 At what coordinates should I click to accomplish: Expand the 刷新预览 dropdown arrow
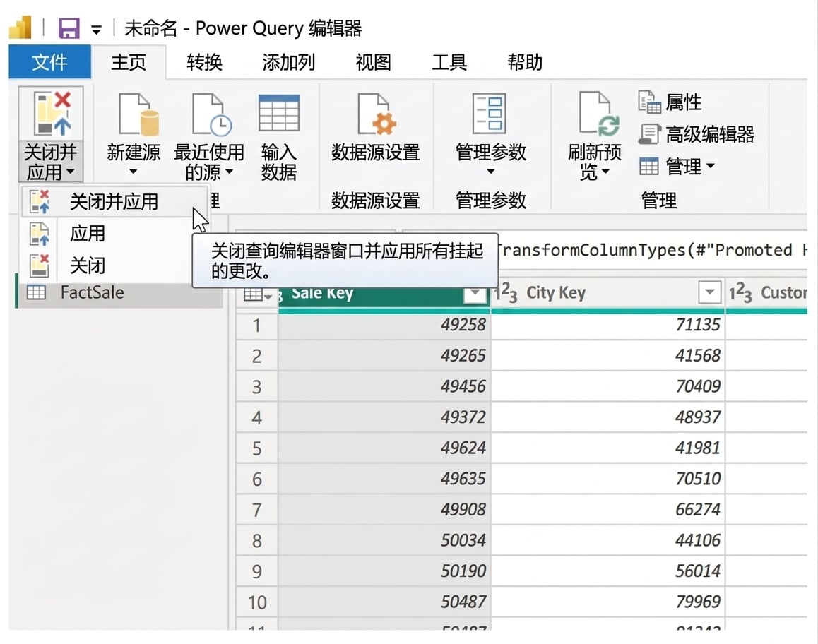click(x=605, y=171)
